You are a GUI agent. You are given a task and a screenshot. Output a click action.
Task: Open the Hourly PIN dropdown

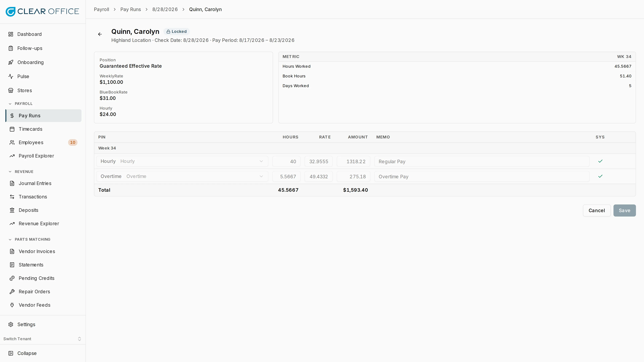pos(182,161)
